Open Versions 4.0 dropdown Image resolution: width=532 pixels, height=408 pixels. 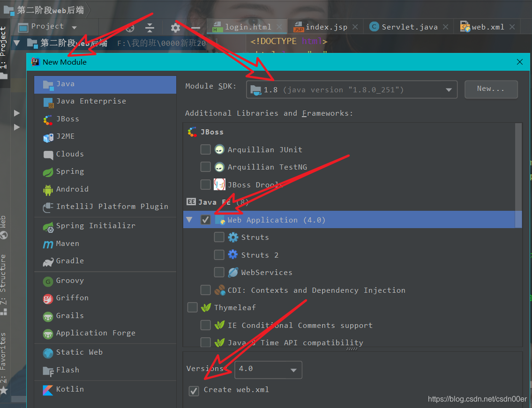click(268, 369)
